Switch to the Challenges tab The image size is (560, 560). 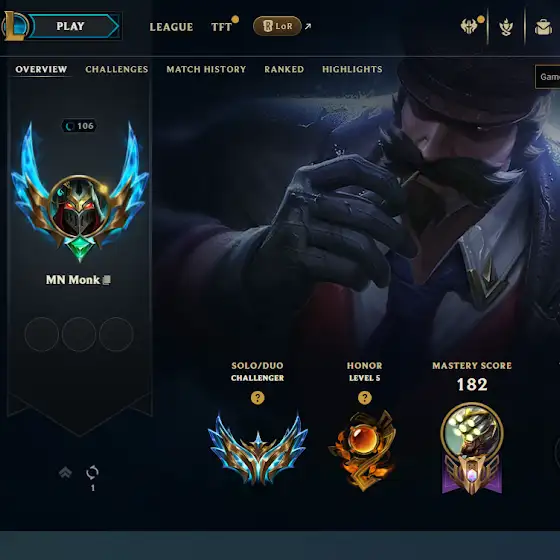[116, 69]
